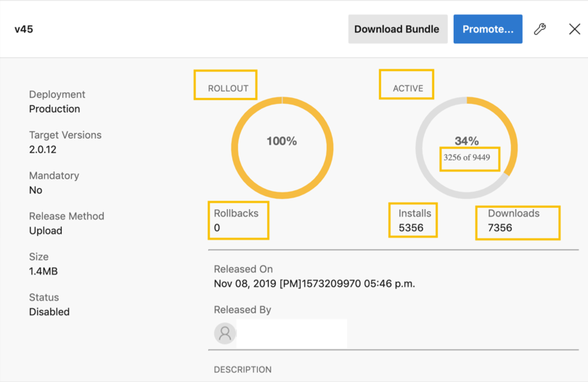Click the Production deployment value
Viewport: 588px width, 382px height.
point(54,109)
